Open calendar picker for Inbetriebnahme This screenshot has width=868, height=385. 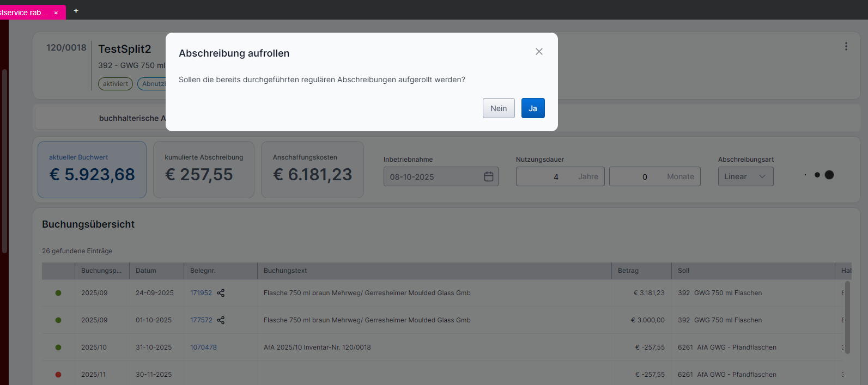point(488,176)
